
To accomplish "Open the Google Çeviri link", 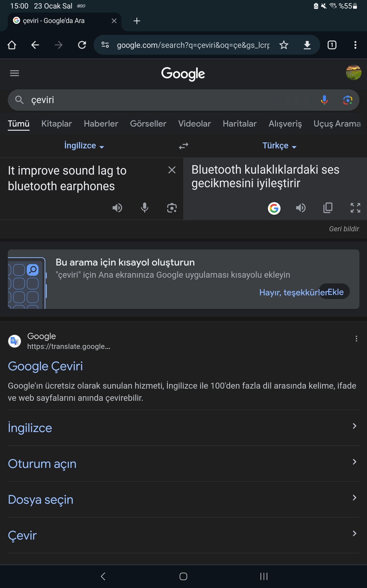I will (45, 366).
